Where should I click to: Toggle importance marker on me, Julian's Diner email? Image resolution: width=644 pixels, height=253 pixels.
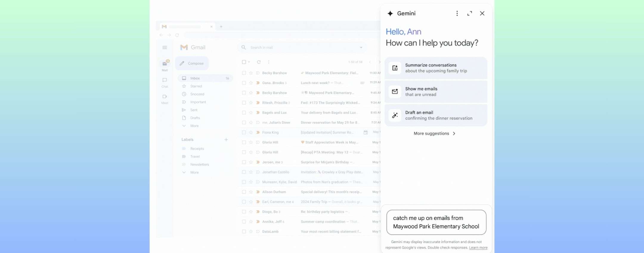tap(258, 123)
